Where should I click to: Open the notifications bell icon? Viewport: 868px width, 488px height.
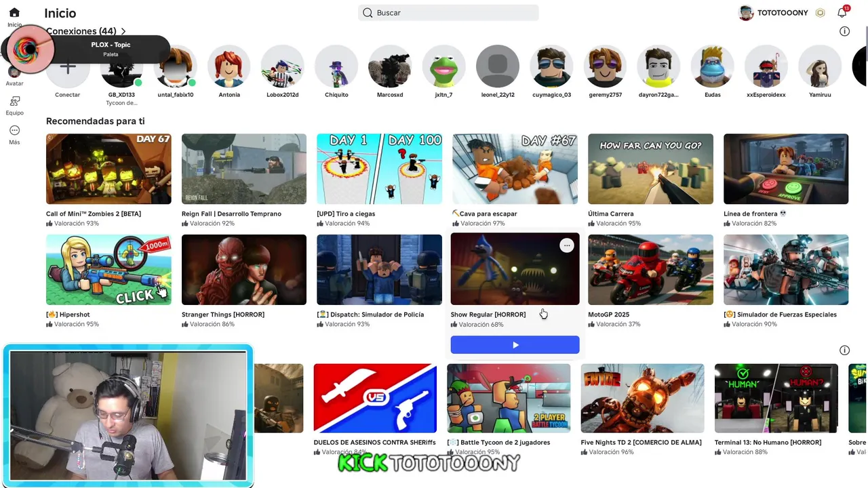(842, 13)
